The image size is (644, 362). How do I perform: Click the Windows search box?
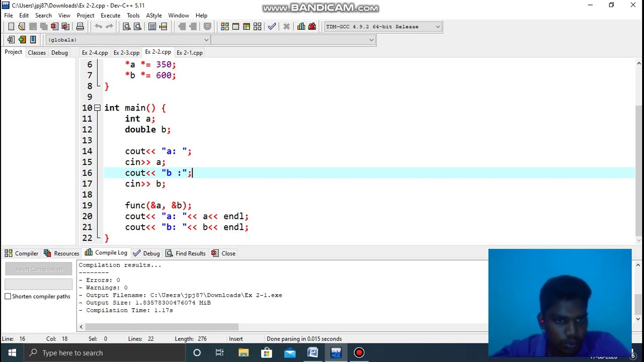click(105, 352)
